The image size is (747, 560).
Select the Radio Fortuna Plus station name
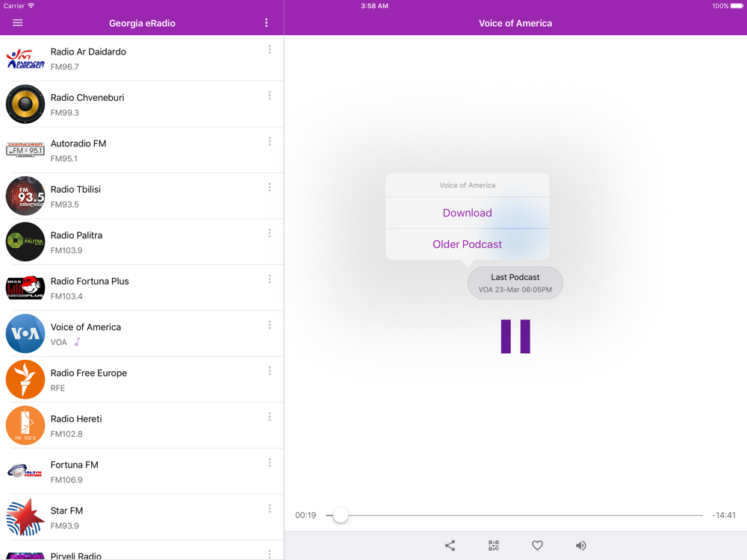(90, 281)
